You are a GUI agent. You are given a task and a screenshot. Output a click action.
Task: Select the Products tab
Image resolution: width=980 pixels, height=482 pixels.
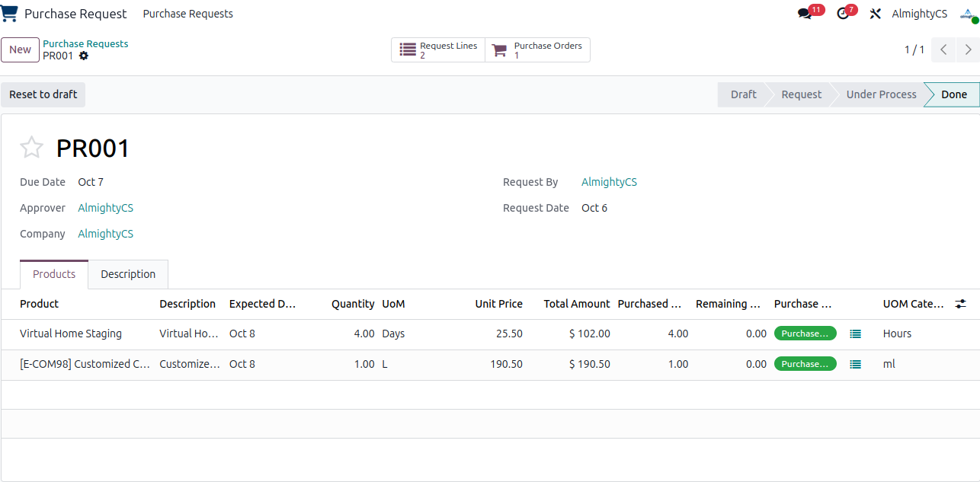[x=54, y=274]
